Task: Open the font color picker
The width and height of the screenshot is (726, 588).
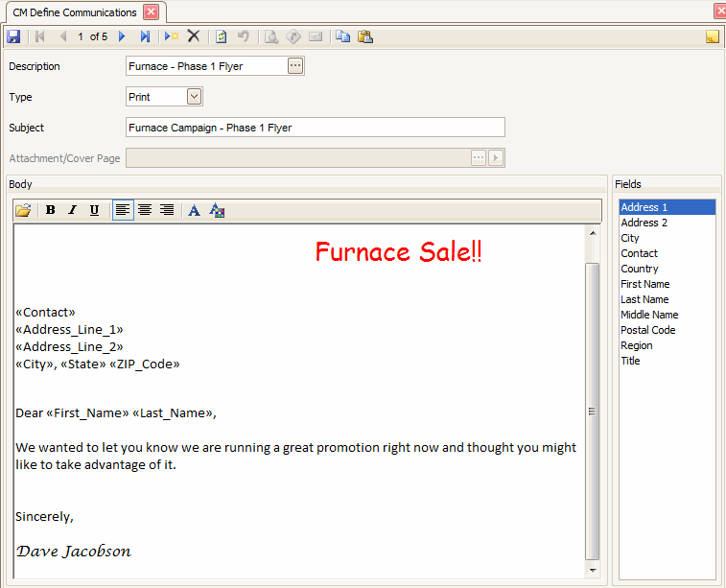Action: point(217,210)
